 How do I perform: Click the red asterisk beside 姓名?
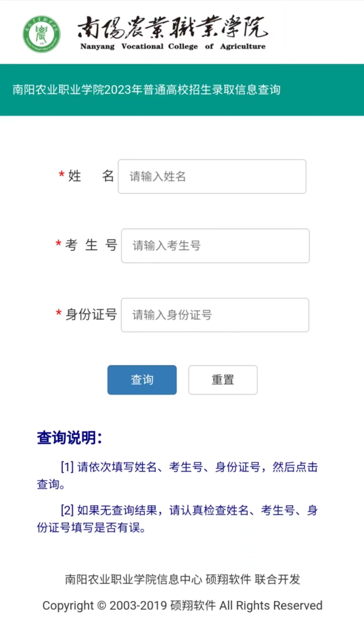tap(61, 175)
